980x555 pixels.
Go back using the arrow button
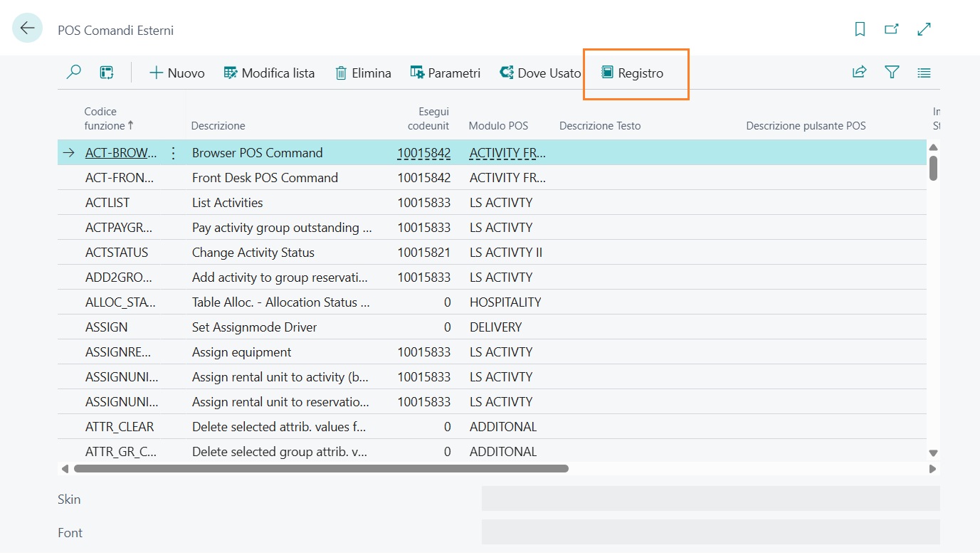(28, 28)
